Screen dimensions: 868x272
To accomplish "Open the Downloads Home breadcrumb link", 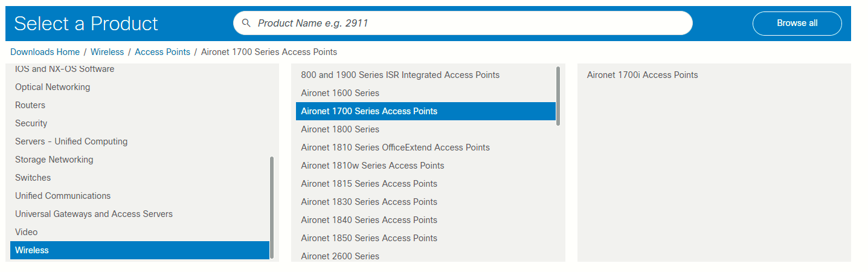I will click(x=45, y=52).
